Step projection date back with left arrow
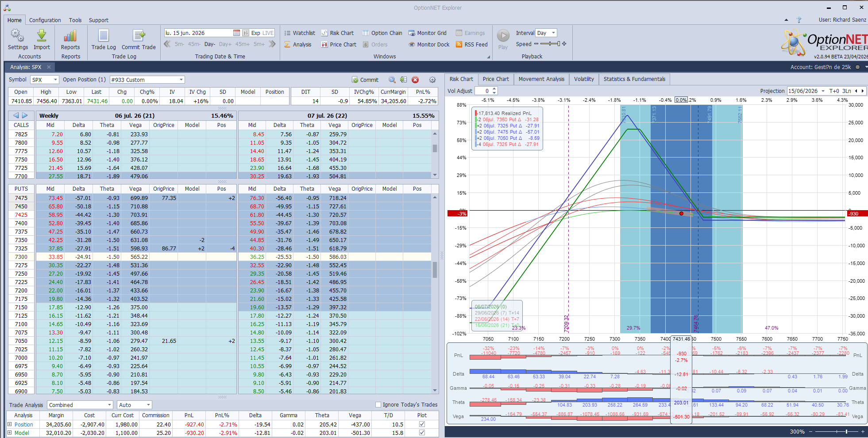This screenshot has width=868, height=438. (x=856, y=91)
